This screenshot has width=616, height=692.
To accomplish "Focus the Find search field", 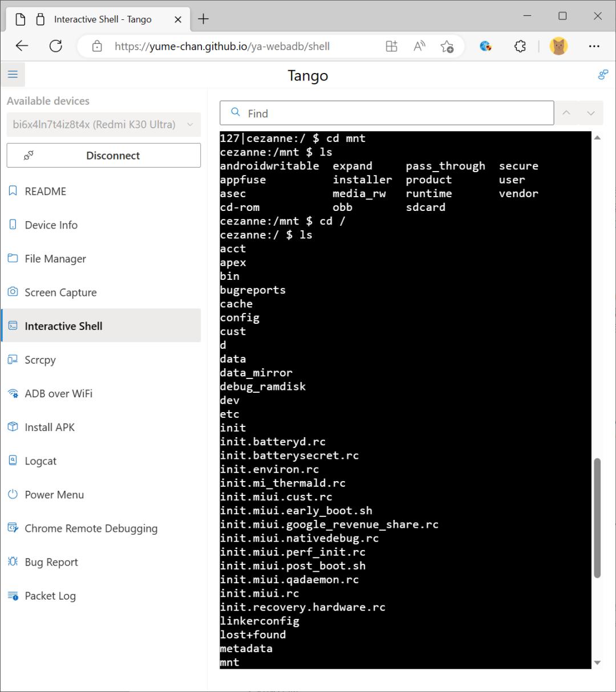I will 394,113.
